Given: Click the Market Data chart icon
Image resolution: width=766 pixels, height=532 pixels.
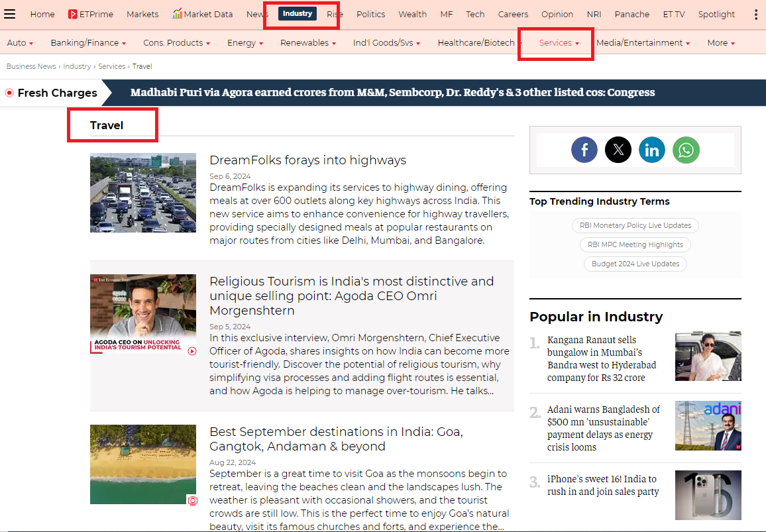Looking at the screenshot, I should (177, 14).
